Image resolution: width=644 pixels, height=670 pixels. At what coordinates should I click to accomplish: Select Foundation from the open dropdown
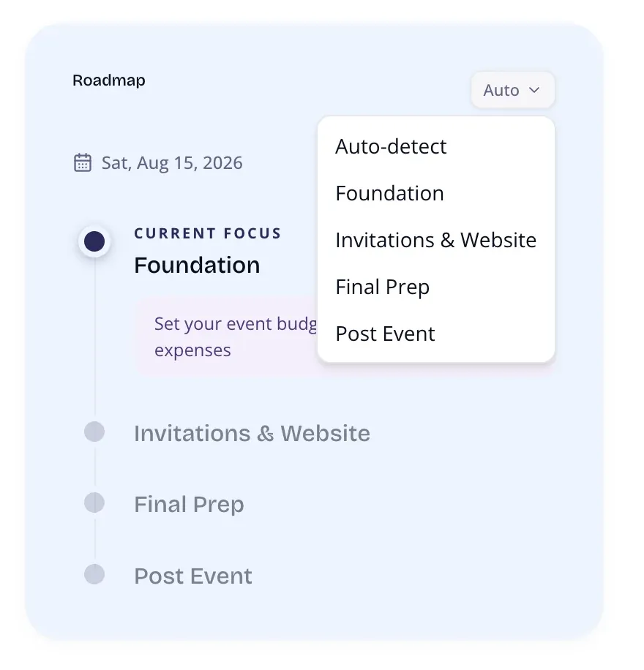pos(389,193)
